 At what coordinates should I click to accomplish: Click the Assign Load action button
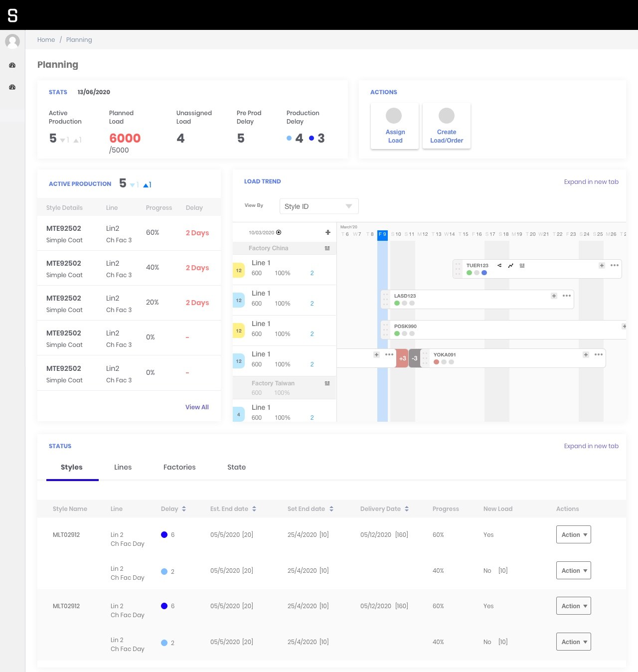(x=395, y=126)
